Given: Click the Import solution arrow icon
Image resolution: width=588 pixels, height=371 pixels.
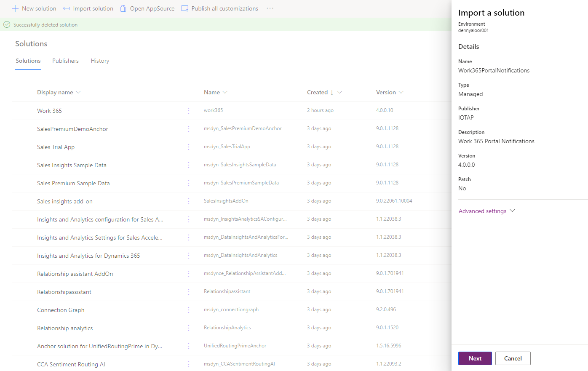Looking at the screenshot, I should pos(67,8).
